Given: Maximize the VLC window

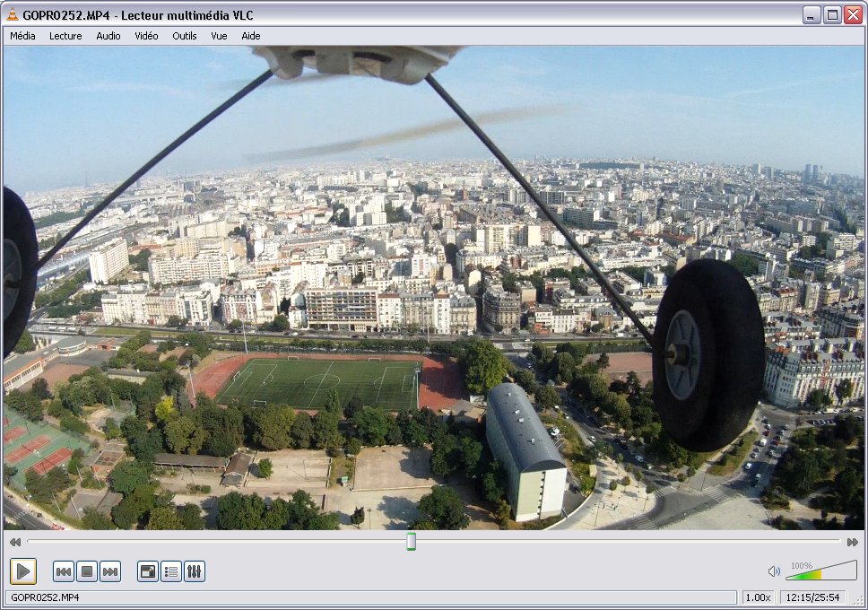Looking at the screenshot, I should pos(832,15).
